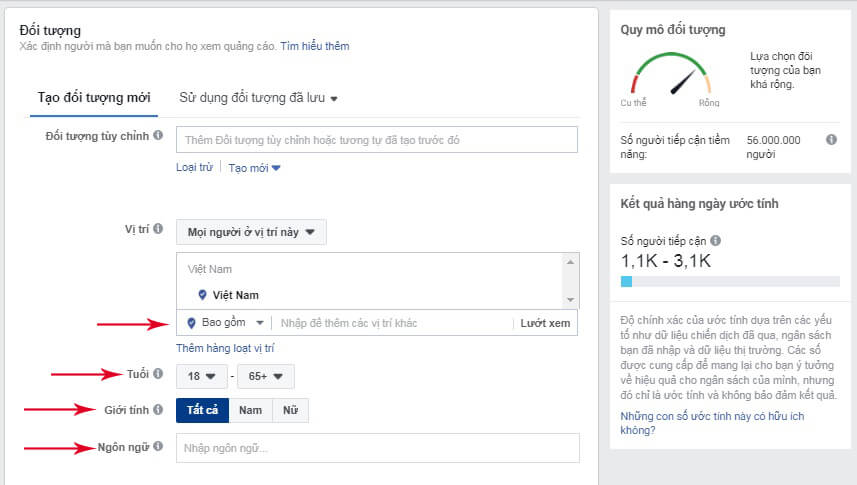Open the minimum age 18 dropdown
The width and height of the screenshot is (857, 485).
point(200,377)
